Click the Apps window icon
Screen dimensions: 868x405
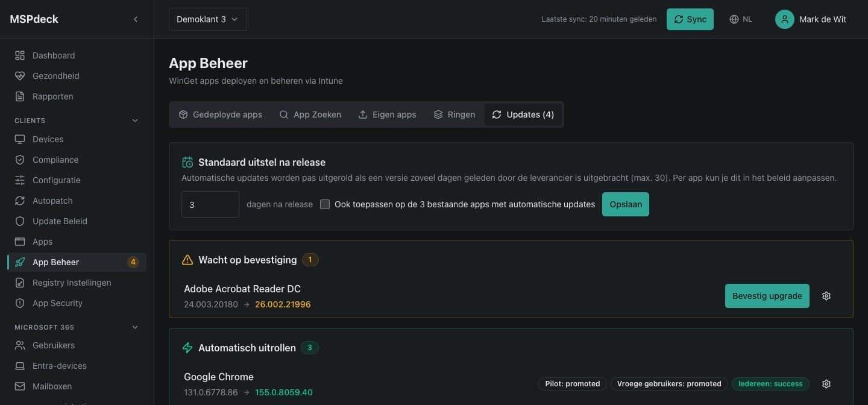pos(20,242)
